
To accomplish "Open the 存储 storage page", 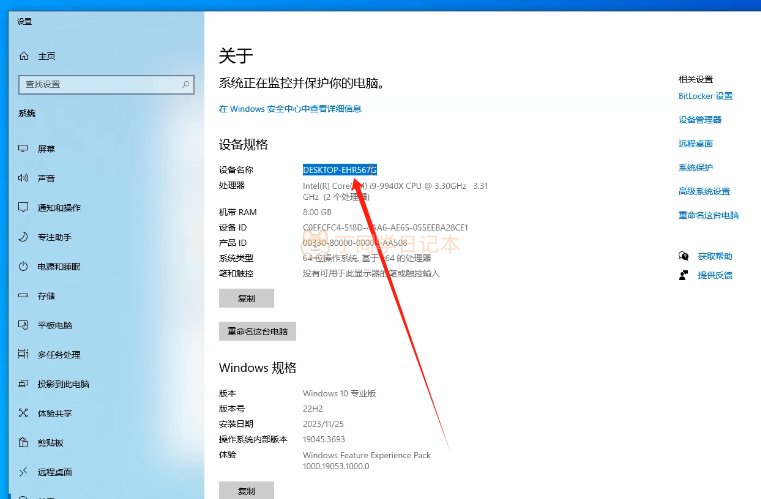I will [x=36, y=296].
